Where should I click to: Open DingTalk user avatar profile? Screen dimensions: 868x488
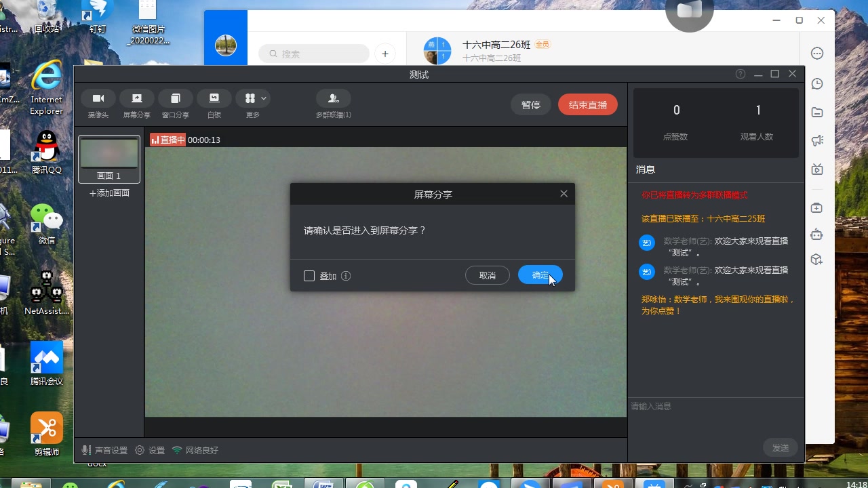click(x=226, y=46)
